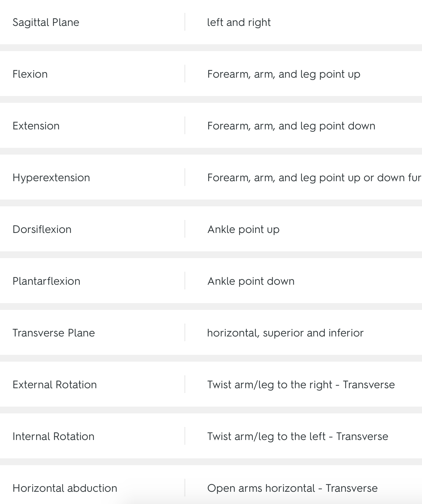Click the "External Rotation" term
Viewport: 422px width, 504px height.
point(55,385)
